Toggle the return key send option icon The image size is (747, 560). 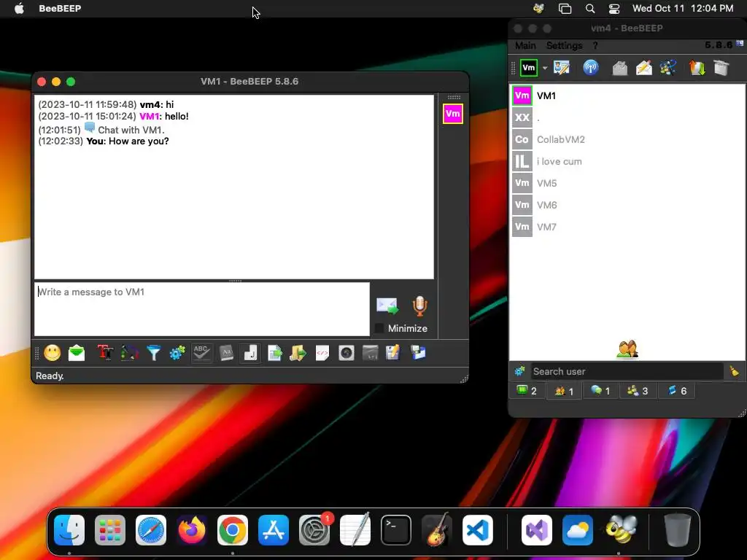pos(250,353)
